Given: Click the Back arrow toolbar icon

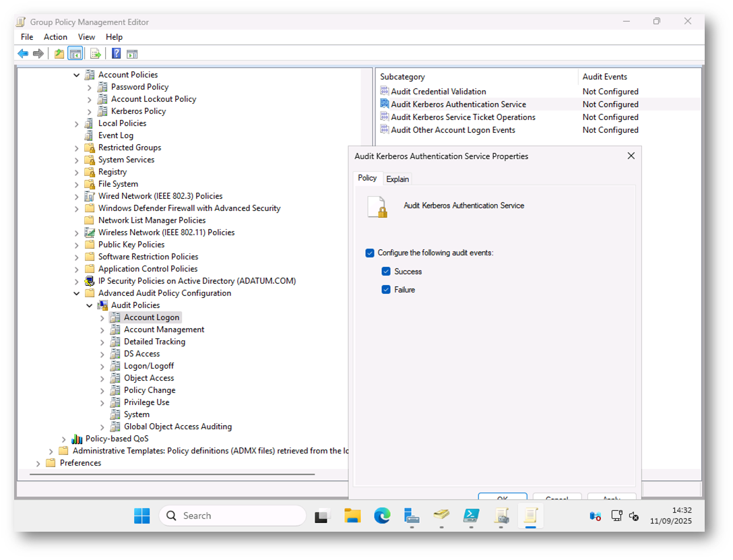Looking at the screenshot, I should click(x=23, y=54).
